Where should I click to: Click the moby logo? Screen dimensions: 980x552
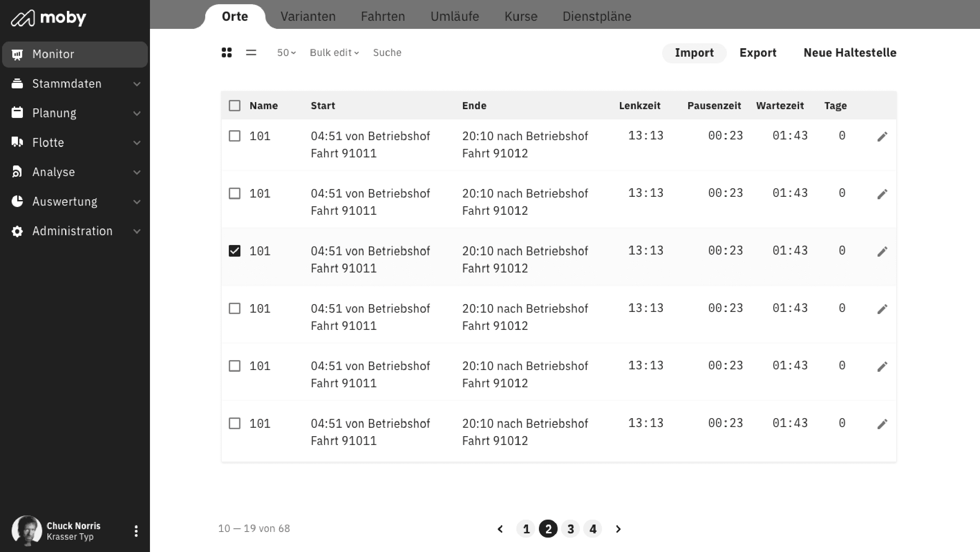(x=49, y=18)
